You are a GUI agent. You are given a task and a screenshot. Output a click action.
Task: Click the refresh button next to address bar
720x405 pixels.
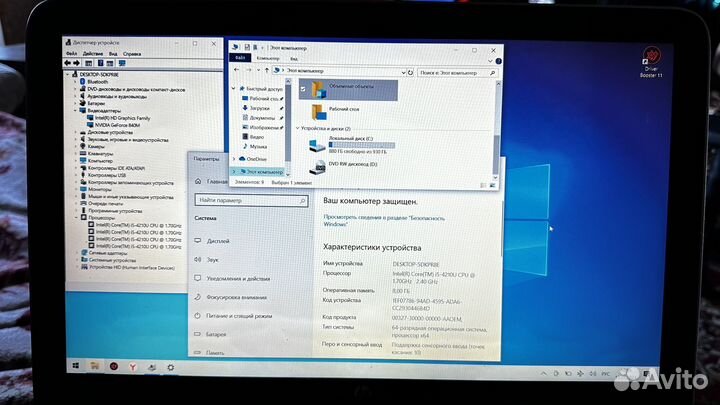411,73
